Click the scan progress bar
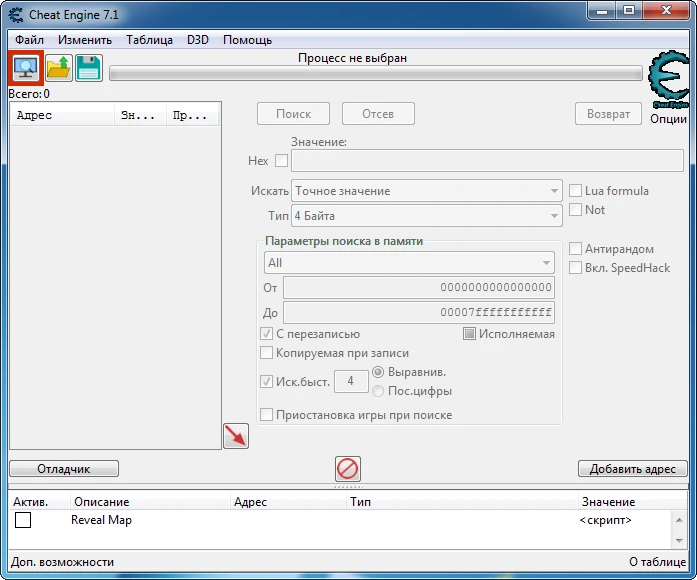697x580 pixels. pyautogui.click(x=376, y=73)
